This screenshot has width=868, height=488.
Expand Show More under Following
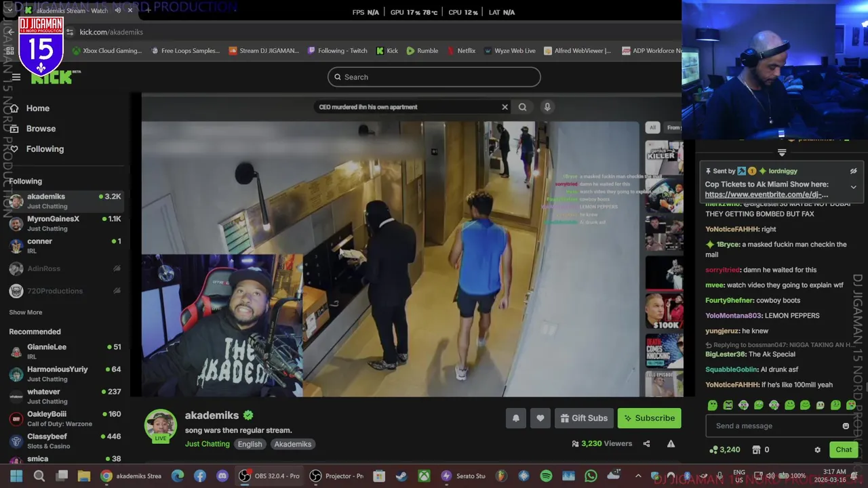(25, 312)
